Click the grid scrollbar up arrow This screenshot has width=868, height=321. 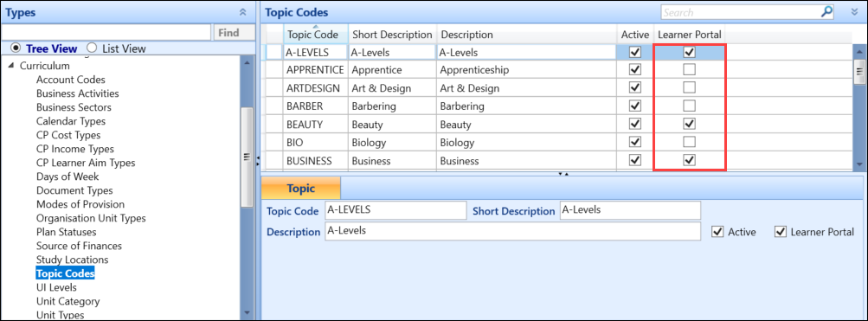pyautogui.click(x=859, y=52)
